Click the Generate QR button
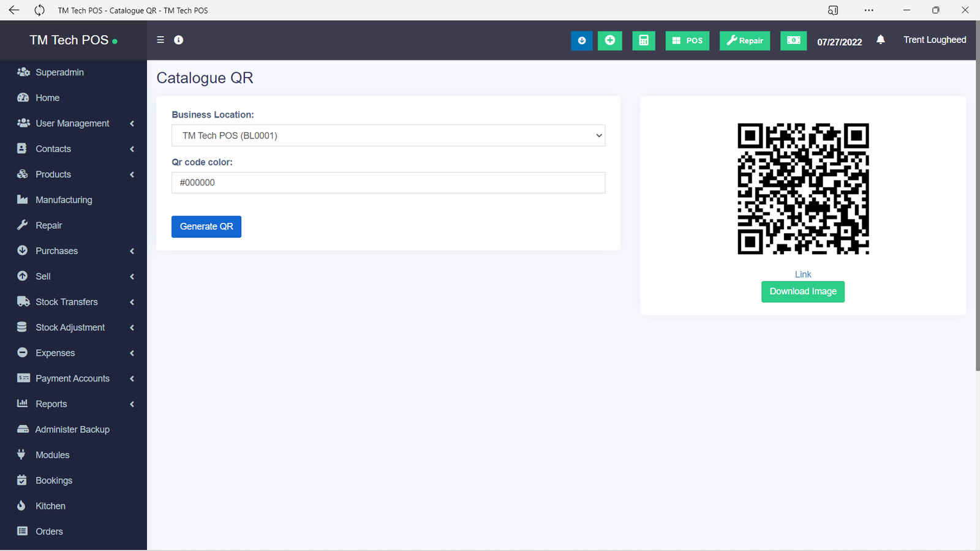Image resolution: width=980 pixels, height=551 pixels. [206, 227]
